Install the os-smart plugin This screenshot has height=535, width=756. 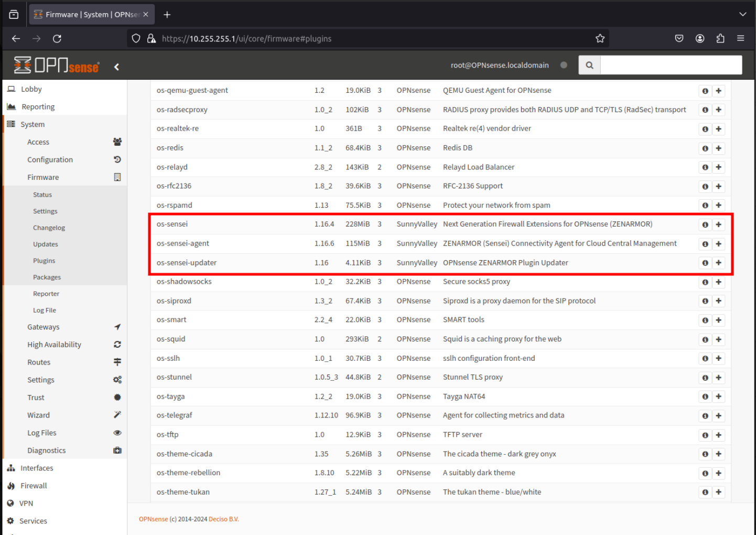[x=718, y=320]
